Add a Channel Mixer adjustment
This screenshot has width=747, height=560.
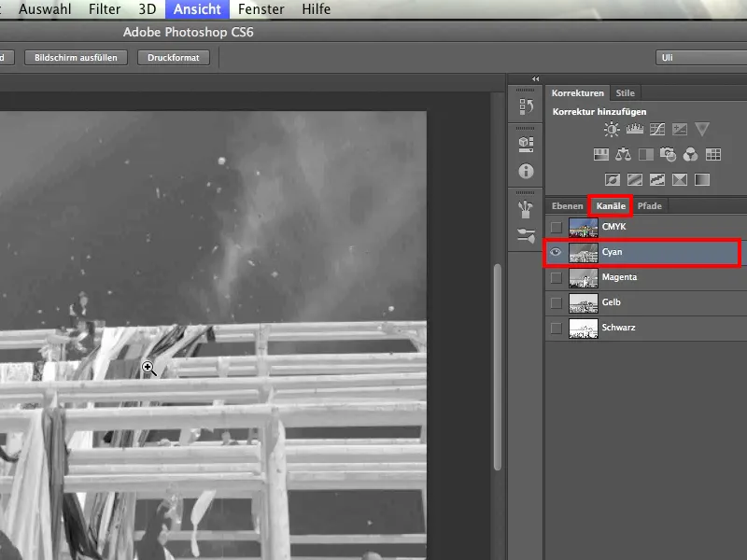coord(690,154)
